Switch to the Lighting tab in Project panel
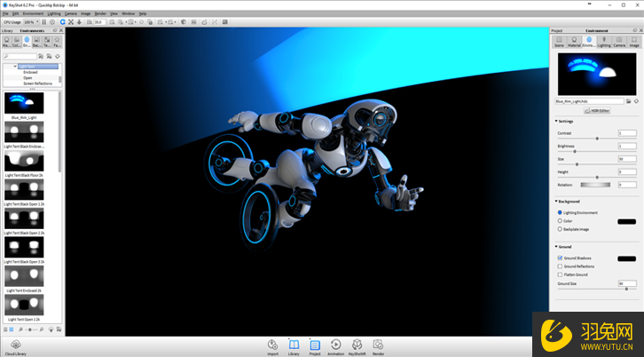Image resolution: width=644 pixels, height=357 pixels. [602, 41]
